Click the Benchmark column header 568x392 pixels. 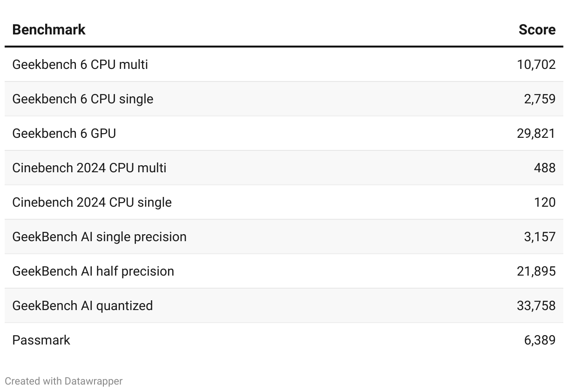[49, 30]
